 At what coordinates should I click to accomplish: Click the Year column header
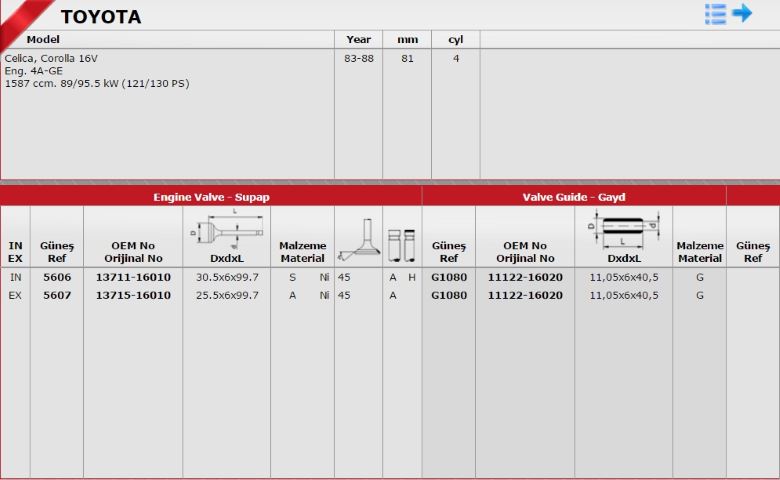pos(358,39)
